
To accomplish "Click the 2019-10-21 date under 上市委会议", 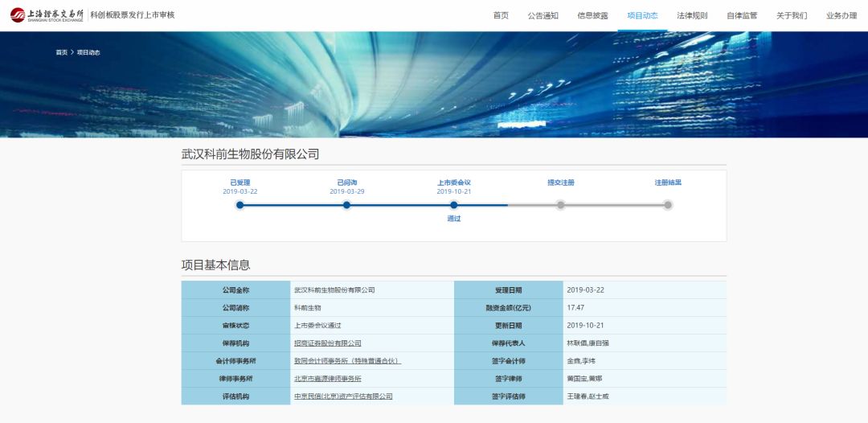I will 454,191.
